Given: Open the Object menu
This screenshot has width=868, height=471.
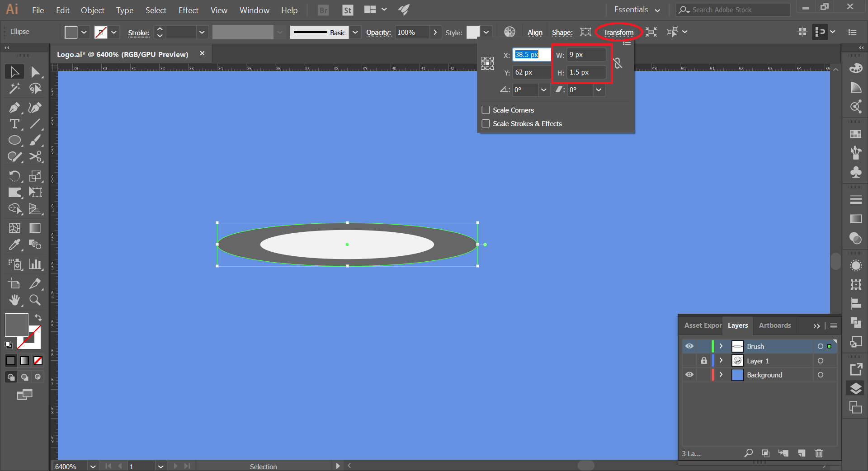Looking at the screenshot, I should [93, 10].
